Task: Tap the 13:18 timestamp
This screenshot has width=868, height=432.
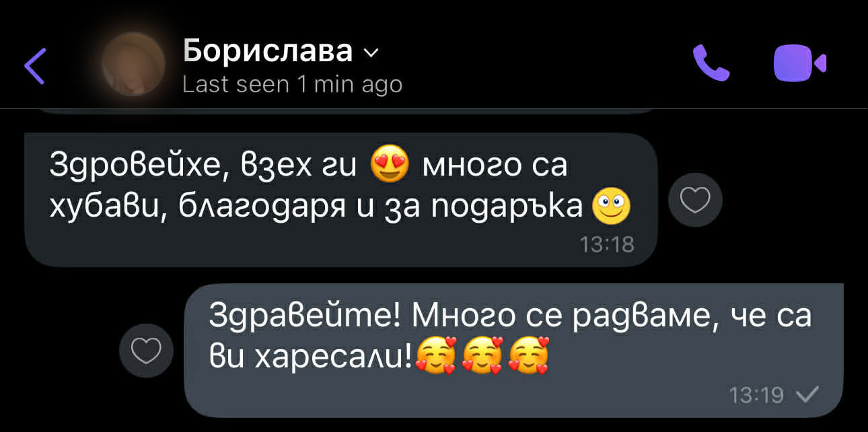Action: click(608, 244)
